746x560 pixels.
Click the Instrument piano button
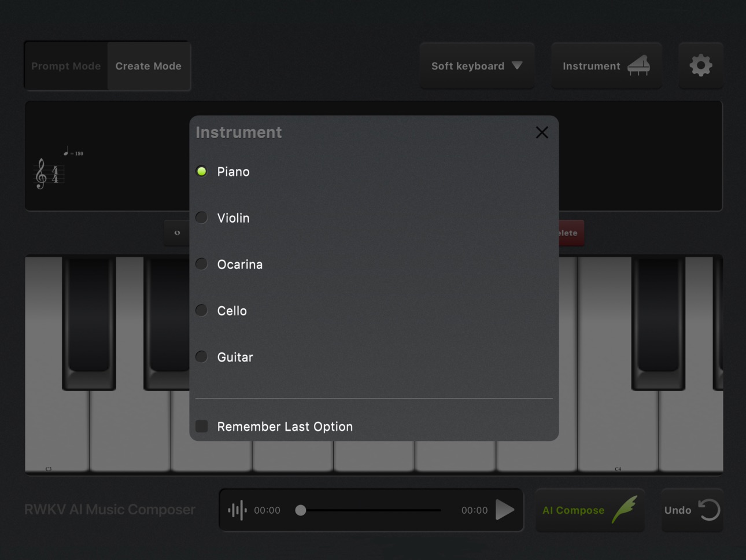point(606,65)
